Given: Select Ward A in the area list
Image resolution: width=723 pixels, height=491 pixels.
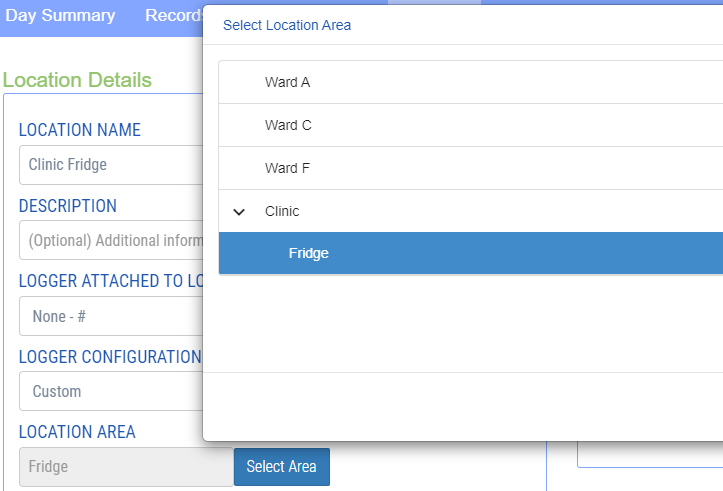Looking at the screenshot, I should point(287,82).
